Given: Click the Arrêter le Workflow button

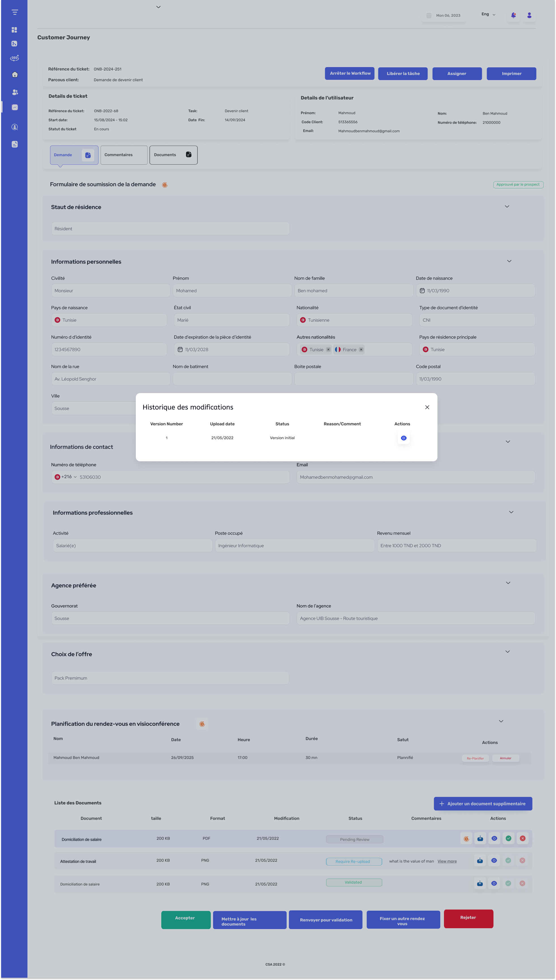Looking at the screenshot, I should click(349, 73).
